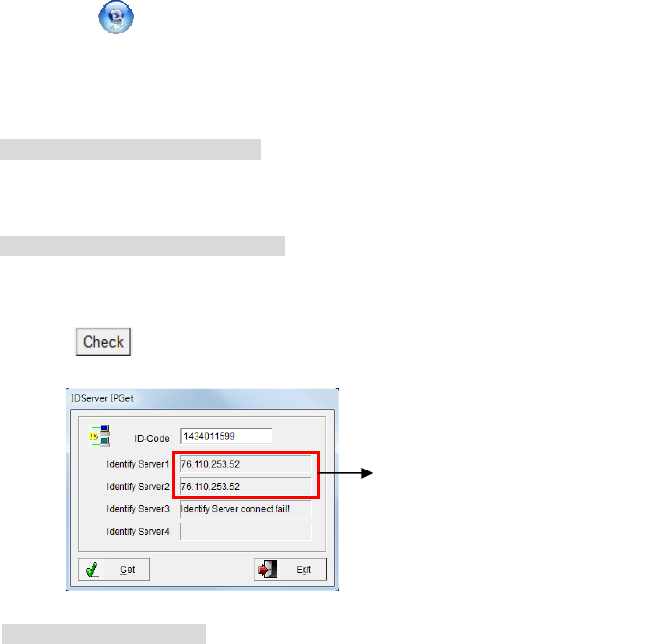Image resolution: width=659 pixels, height=644 pixels.
Task: Click the IDServer IPGet title bar
Action: coord(202,398)
